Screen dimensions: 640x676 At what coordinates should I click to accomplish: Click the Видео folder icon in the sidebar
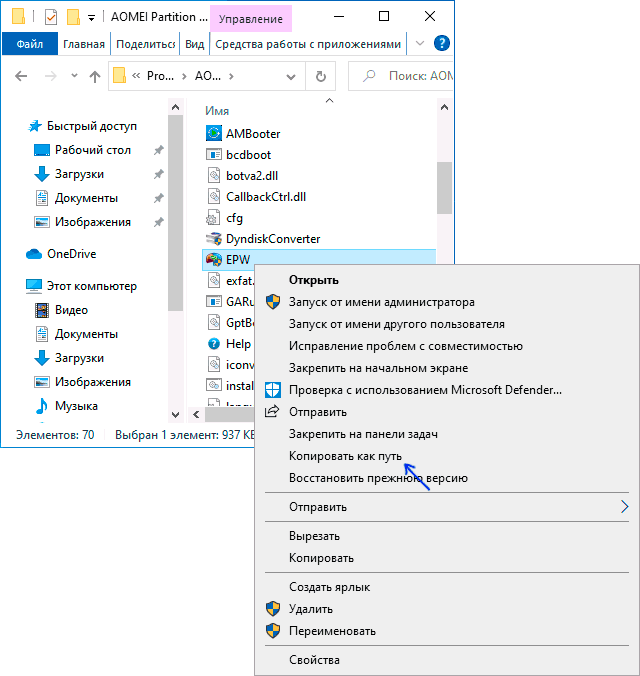click(41, 310)
